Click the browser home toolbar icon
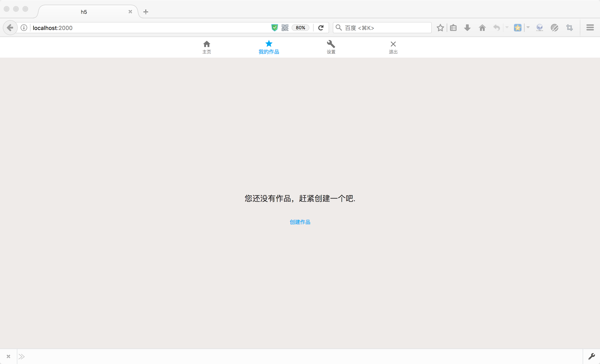 482,28
